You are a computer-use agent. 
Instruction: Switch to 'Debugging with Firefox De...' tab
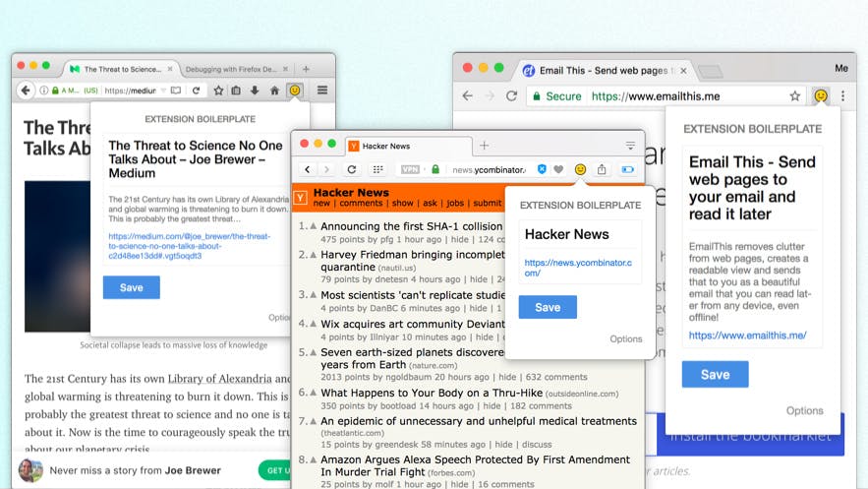tap(230, 69)
